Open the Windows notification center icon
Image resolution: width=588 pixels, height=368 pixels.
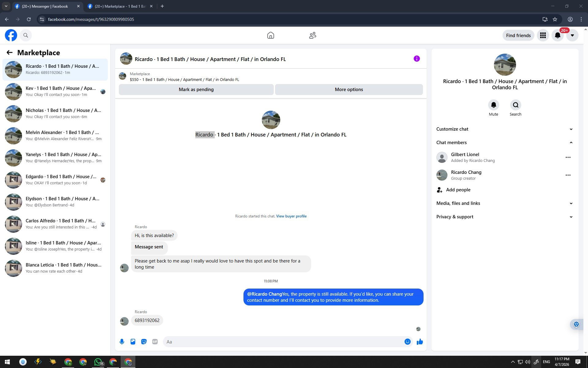pyautogui.click(x=578, y=362)
